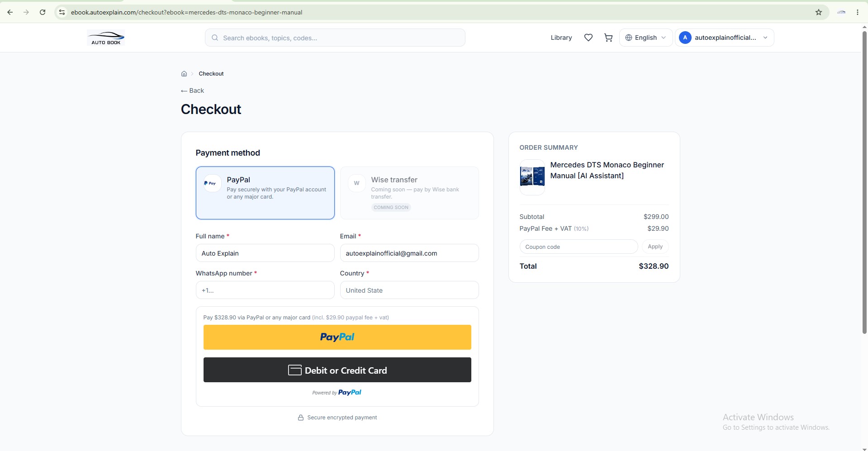Image resolution: width=868 pixels, height=451 pixels.
Task: Click the lock icon near secure payment
Action: (301, 418)
